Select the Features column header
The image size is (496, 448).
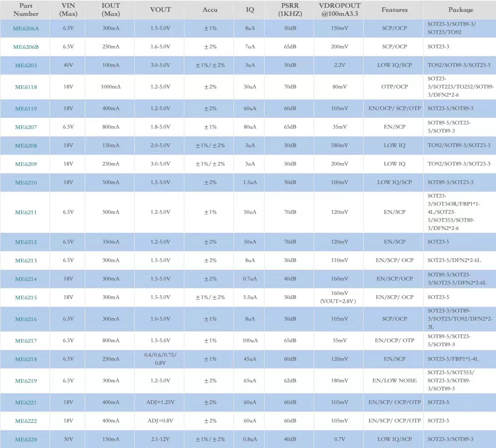394,10
